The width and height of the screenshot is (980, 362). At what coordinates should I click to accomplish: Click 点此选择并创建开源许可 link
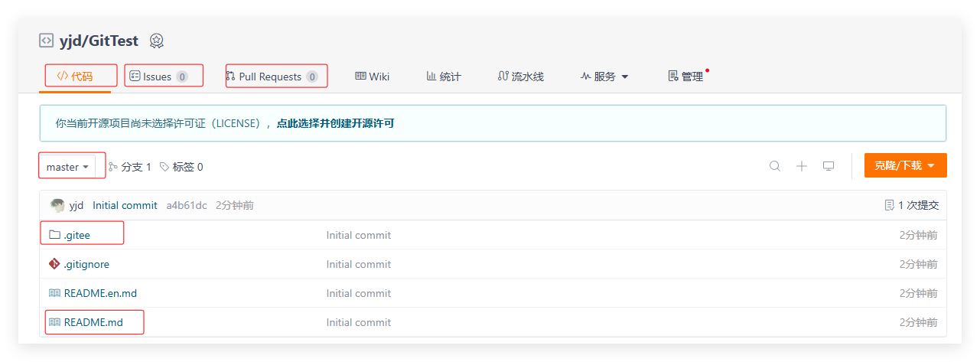(335, 122)
